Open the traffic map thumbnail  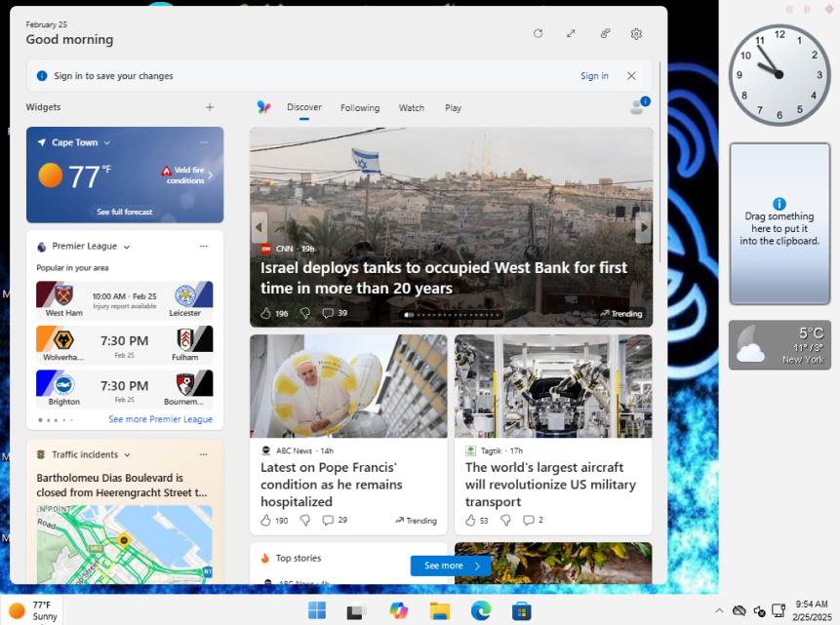coord(124,544)
